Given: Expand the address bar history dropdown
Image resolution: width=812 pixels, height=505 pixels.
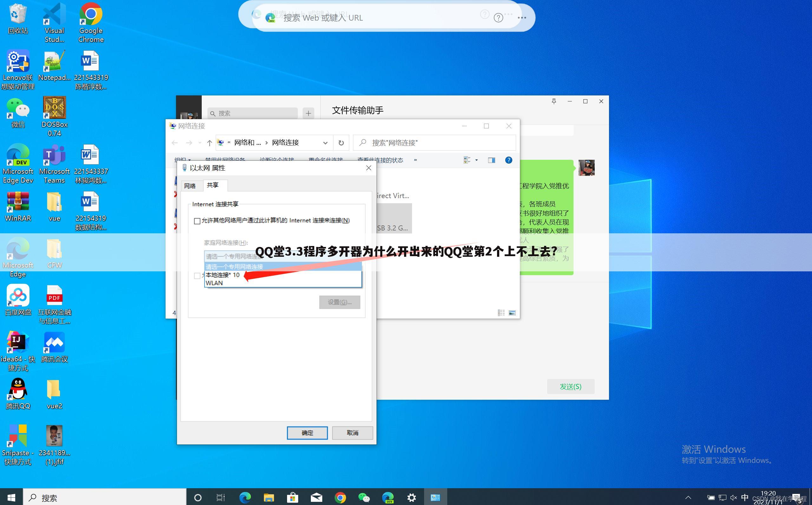Looking at the screenshot, I should (x=325, y=143).
